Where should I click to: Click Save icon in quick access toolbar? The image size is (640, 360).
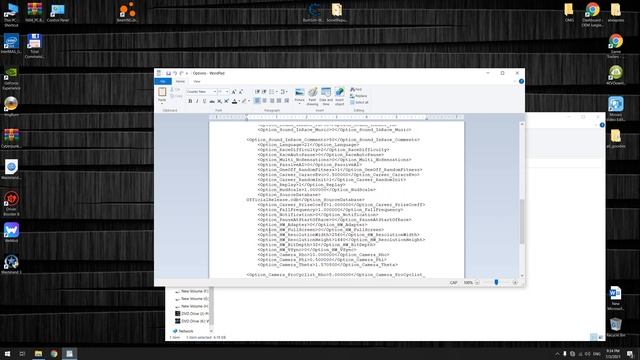(168, 73)
